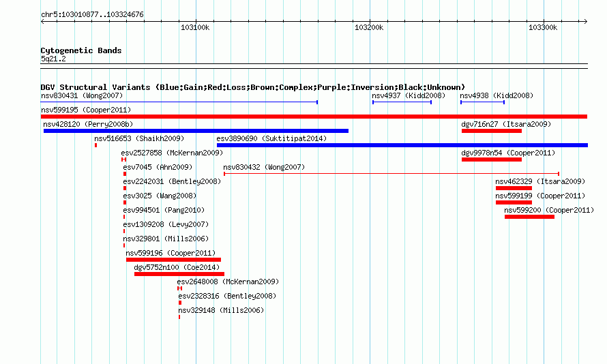Click nsv329801 (Mills2006) label
Screen dimensions: 607x364
(166, 239)
